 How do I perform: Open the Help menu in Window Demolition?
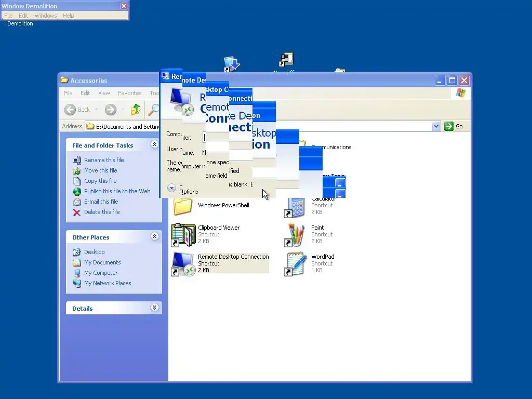coord(68,16)
